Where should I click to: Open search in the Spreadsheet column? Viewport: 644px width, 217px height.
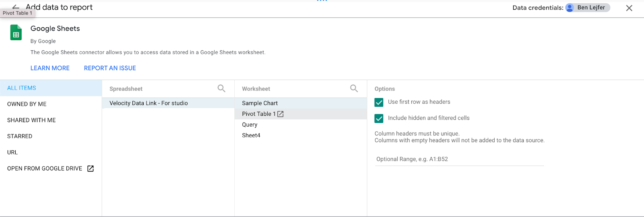221,88
